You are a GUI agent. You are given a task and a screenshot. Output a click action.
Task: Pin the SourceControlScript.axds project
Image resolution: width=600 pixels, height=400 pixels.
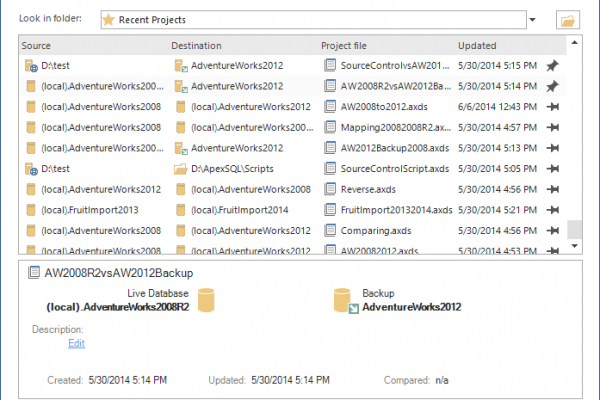click(553, 169)
